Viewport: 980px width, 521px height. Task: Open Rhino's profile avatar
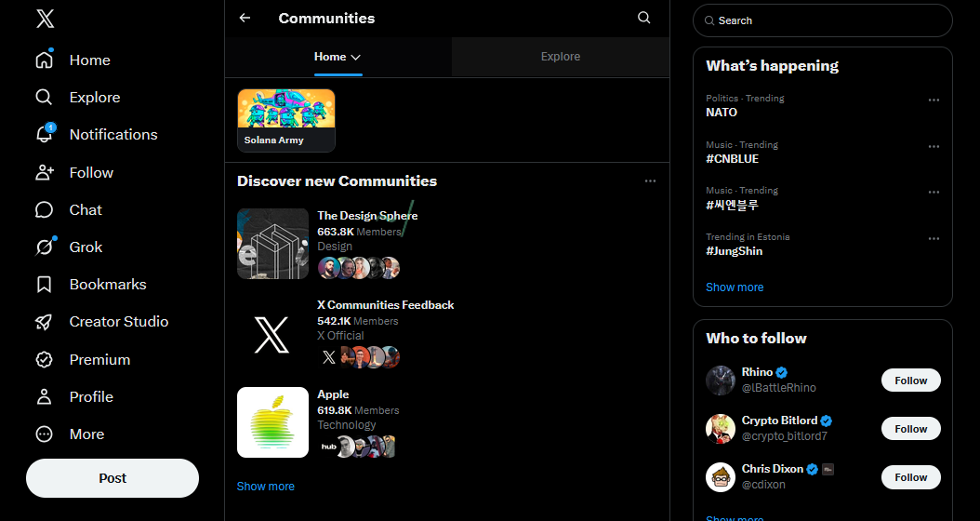pos(721,381)
